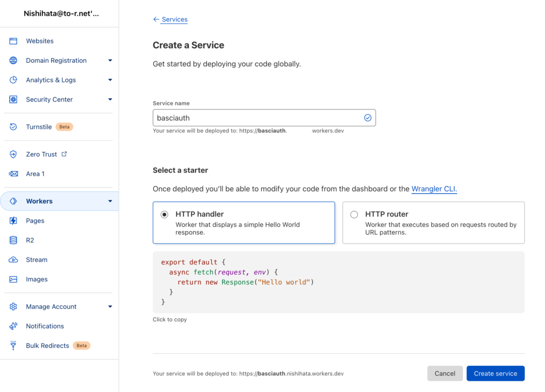The image size is (545, 392).
Task: Click the Bulk Redirects Beta badge
Action: click(x=81, y=346)
